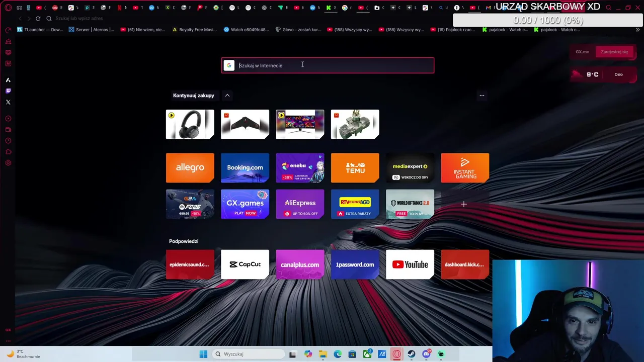Open Glovo – zostań kur... bookmark
Screen dimensions: 644x362
tap(298, 30)
